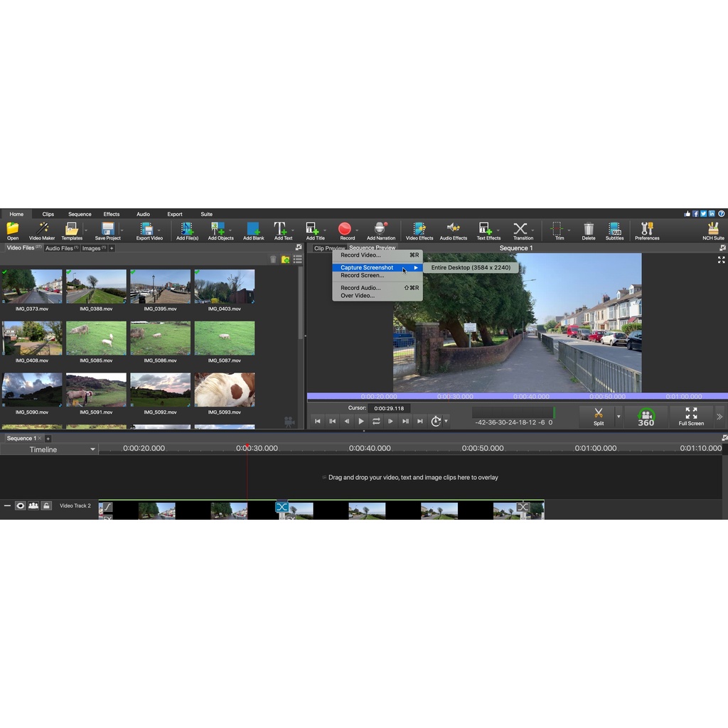Expand the Split options dropdown arrow

[618, 417]
